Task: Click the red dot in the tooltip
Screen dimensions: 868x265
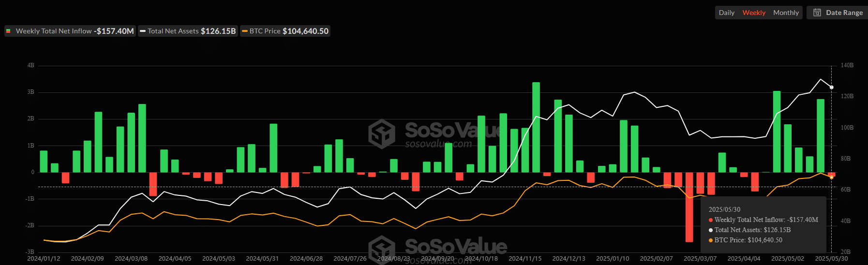Action: pos(711,220)
